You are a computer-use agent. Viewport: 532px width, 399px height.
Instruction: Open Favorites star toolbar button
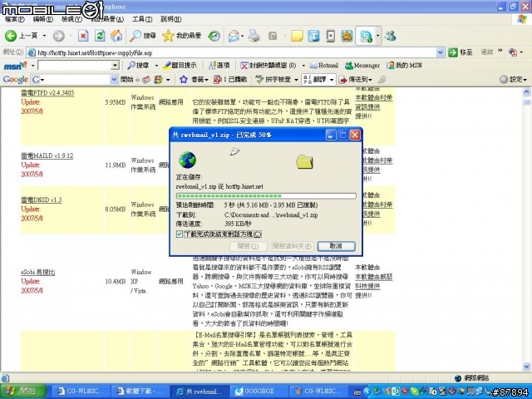pyautogui.click(x=181, y=36)
